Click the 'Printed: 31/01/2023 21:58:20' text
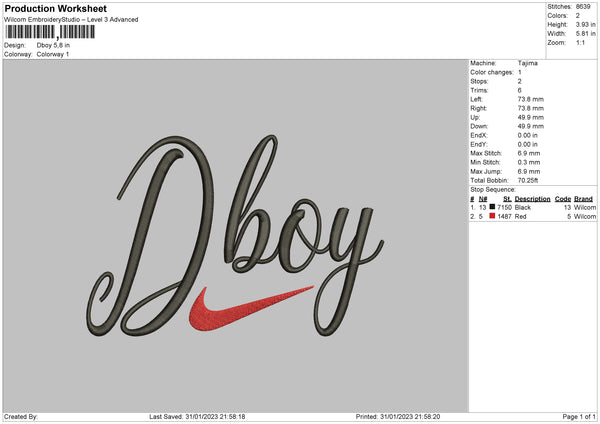600x424 pixels. tap(398, 417)
